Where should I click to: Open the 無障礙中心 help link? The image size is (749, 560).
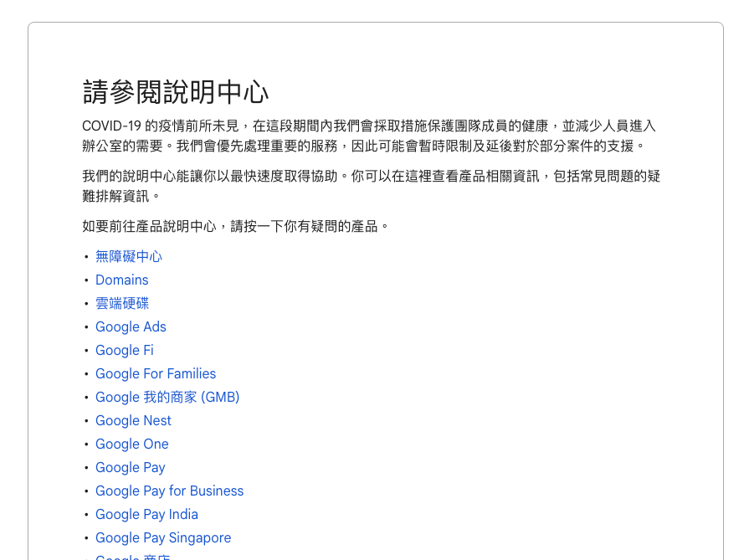pyautogui.click(x=128, y=256)
